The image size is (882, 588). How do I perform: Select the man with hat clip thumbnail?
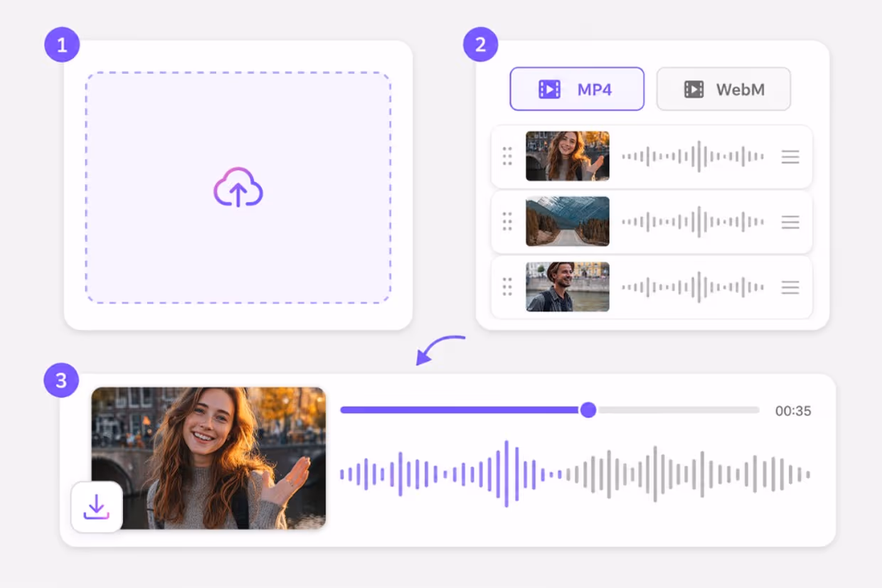click(568, 287)
